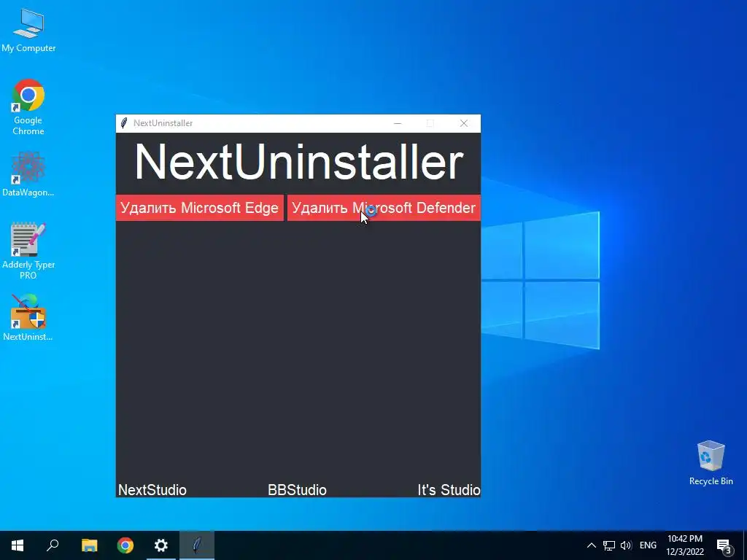The width and height of the screenshot is (747, 560).
Task: Show hidden system tray icons
Action: click(591, 545)
